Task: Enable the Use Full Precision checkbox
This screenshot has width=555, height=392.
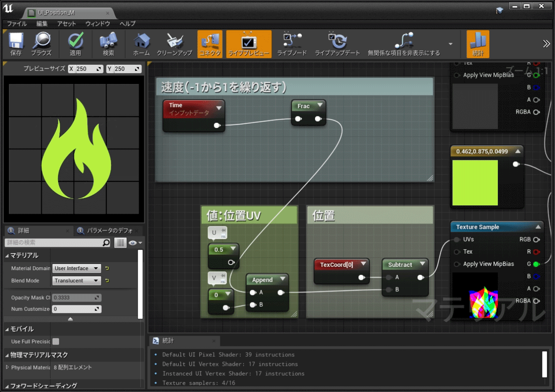Action: 56,341
